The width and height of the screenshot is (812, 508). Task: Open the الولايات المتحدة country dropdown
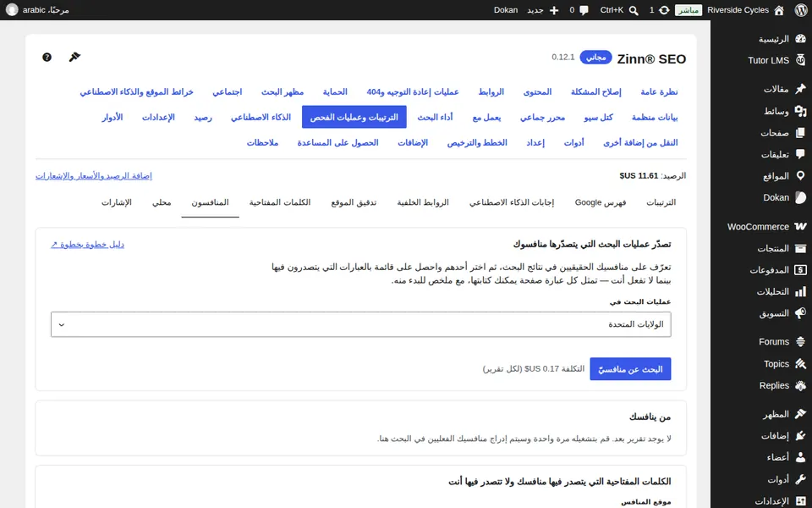pos(361,324)
